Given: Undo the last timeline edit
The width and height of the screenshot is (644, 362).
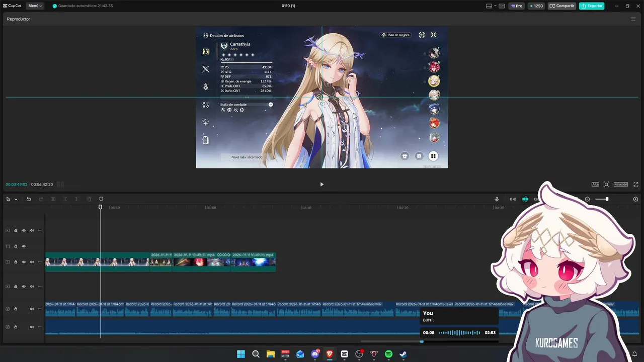Looking at the screenshot, I should point(29,199).
